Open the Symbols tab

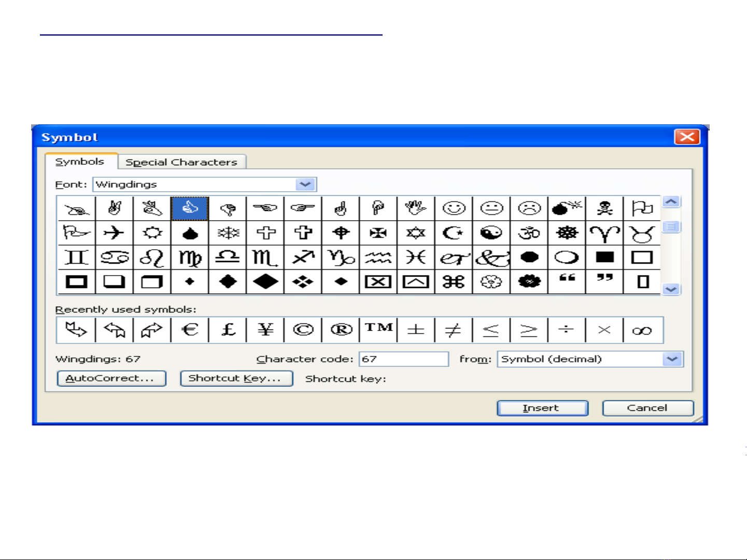coord(80,162)
